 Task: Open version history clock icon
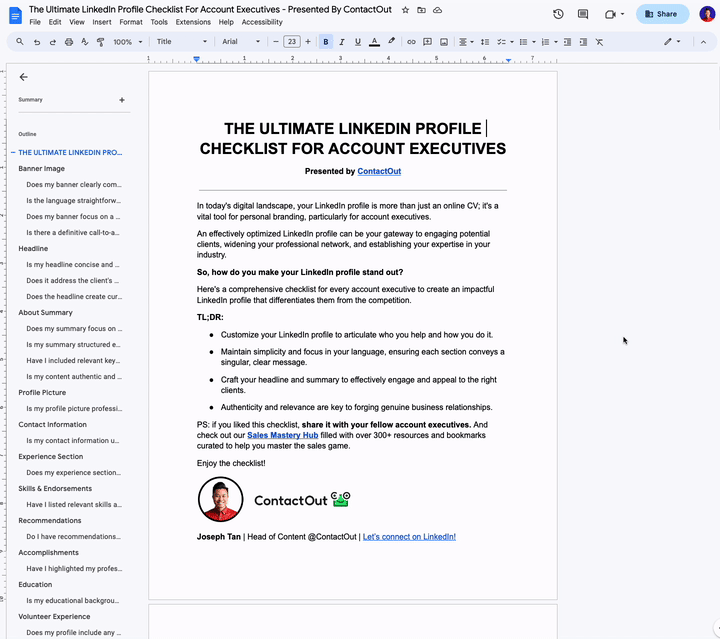point(558,14)
